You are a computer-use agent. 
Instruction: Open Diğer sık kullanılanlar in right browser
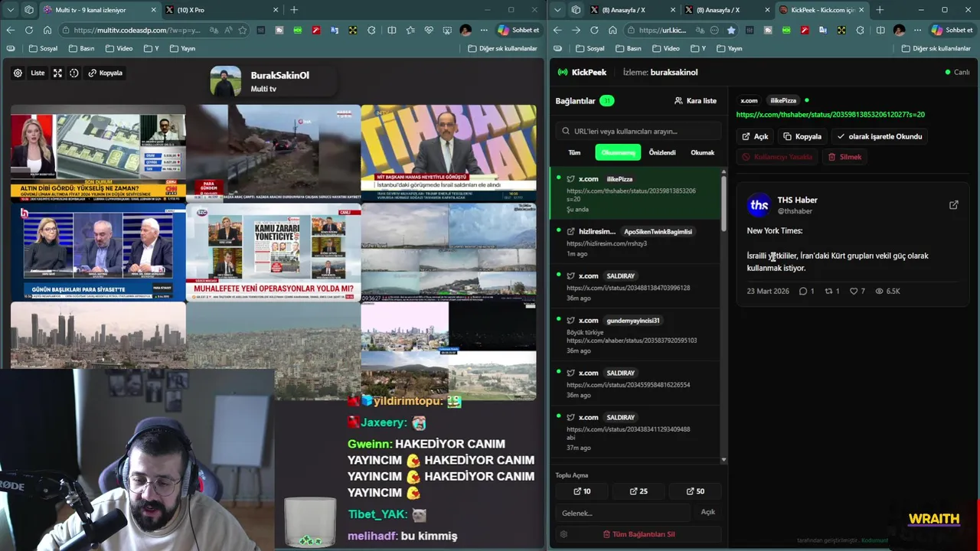[x=936, y=48]
